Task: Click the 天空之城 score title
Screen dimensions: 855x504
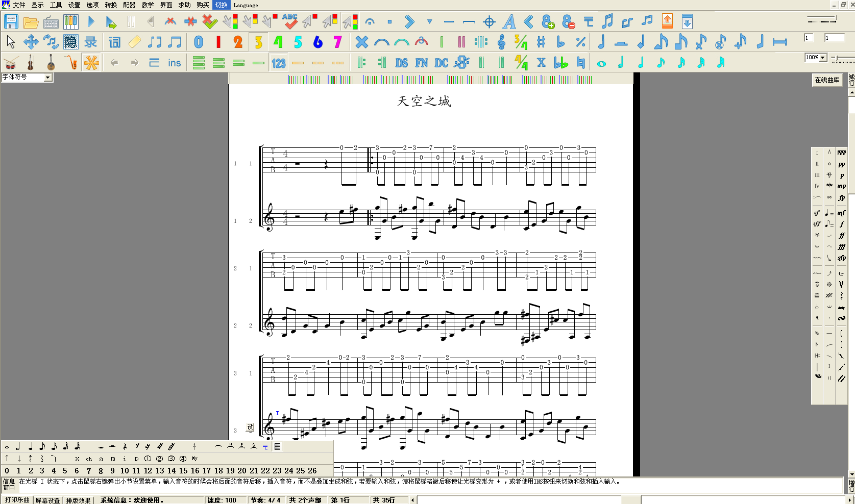Action: click(x=424, y=101)
